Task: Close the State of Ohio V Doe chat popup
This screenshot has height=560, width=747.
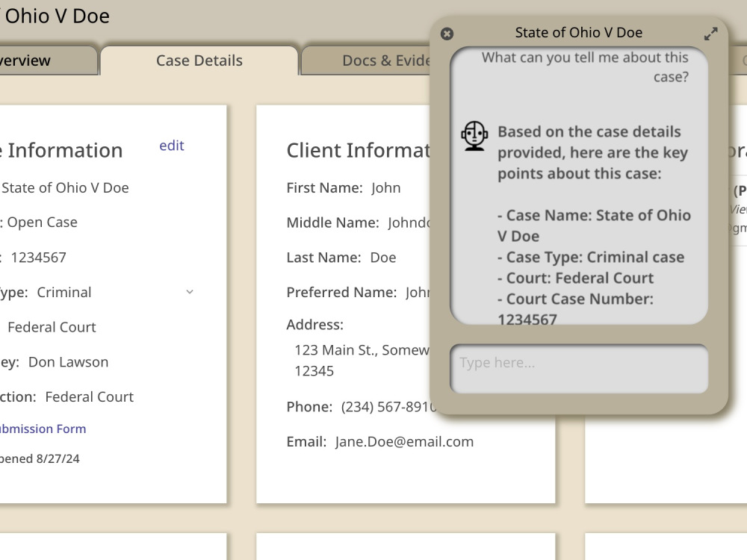Action: point(447,34)
